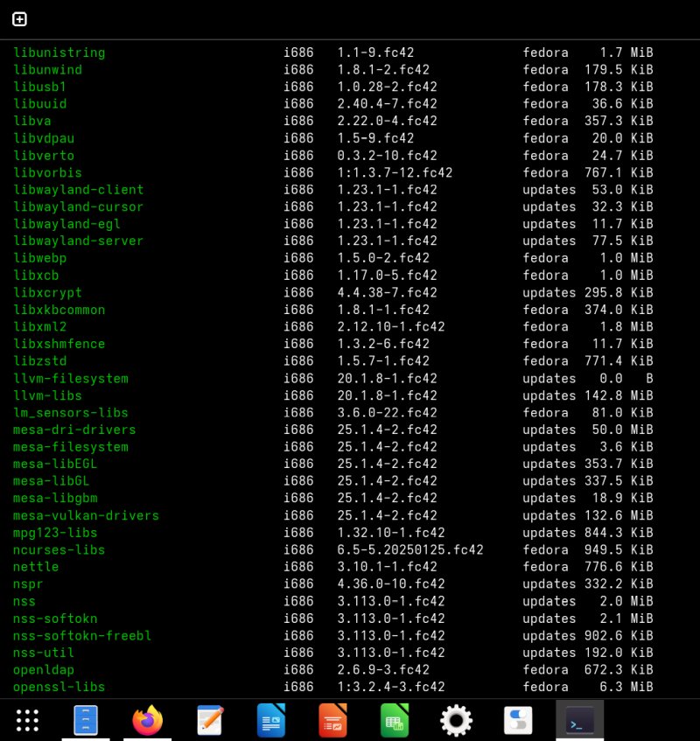The height and width of the screenshot is (741, 700).
Task: Open the blue document viewer icon
Action: pos(85,719)
